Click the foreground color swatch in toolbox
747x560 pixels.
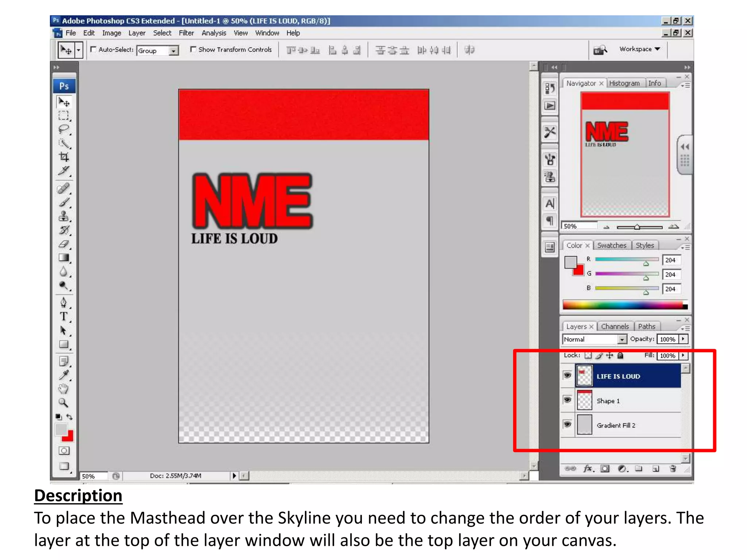click(61, 429)
